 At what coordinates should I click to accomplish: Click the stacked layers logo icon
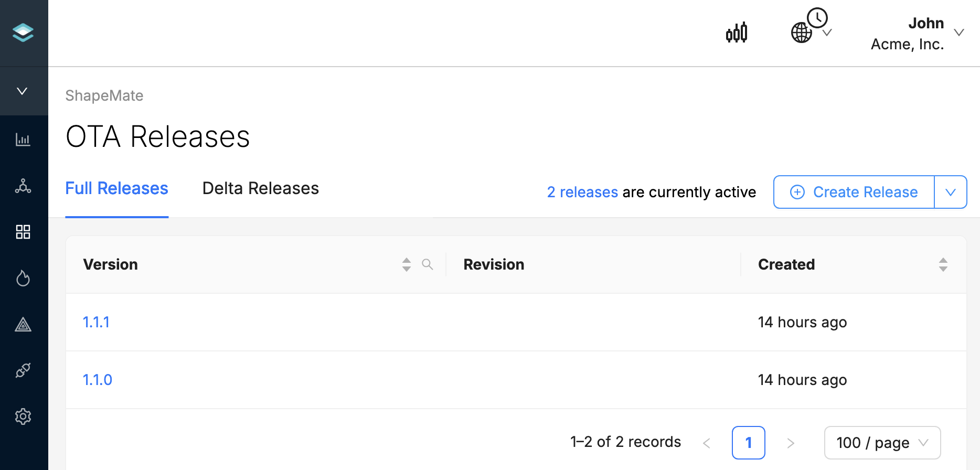(23, 33)
